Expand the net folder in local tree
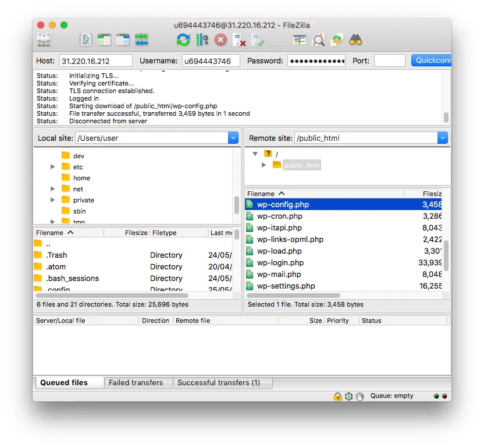484x448 pixels. click(x=52, y=189)
